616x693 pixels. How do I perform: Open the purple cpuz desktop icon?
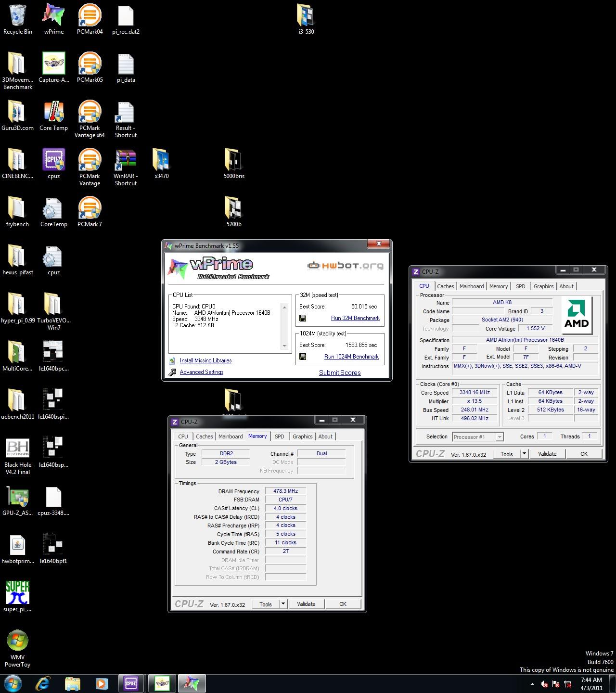(x=53, y=164)
